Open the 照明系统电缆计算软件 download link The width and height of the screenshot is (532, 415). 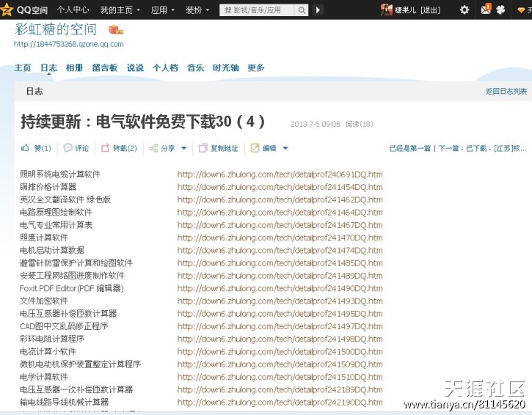(280, 175)
